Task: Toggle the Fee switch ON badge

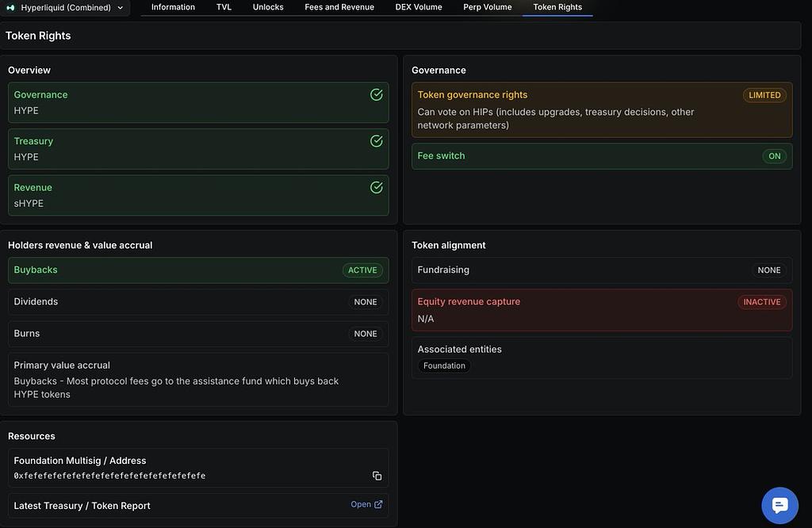Action: tap(774, 156)
